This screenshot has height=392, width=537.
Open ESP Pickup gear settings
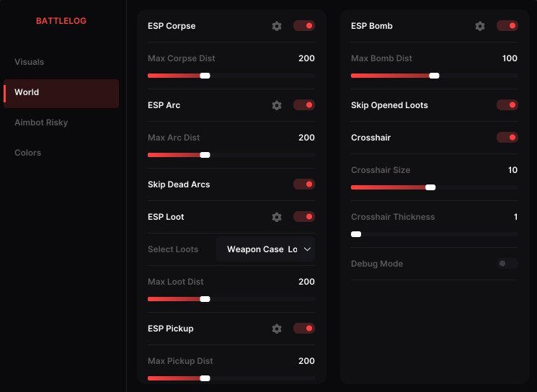click(277, 329)
